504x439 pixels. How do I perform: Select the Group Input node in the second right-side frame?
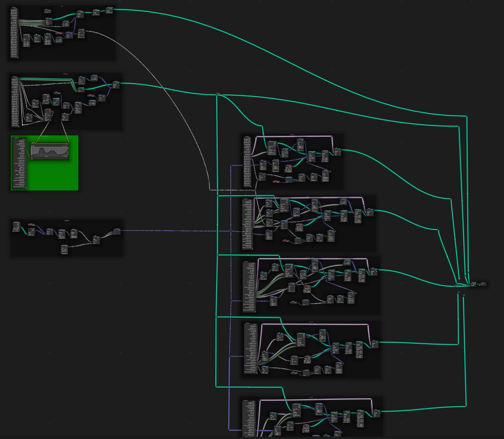pos(248,224)
